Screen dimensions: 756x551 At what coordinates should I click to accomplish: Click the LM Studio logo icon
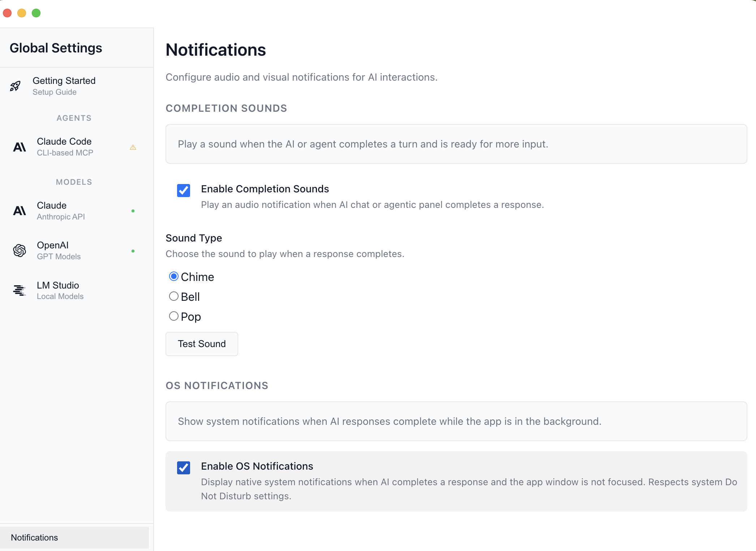pos(20,290)
